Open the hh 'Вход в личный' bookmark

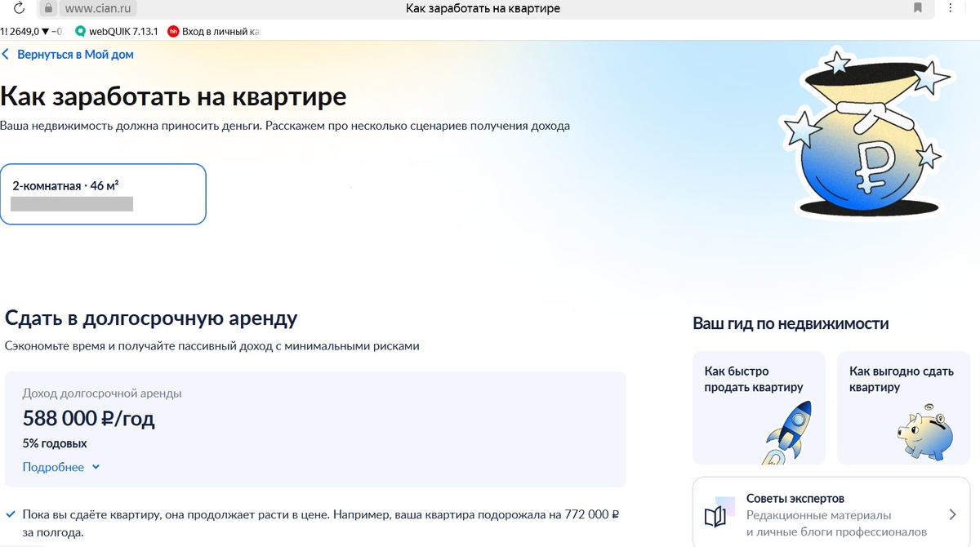pos(214,32)
